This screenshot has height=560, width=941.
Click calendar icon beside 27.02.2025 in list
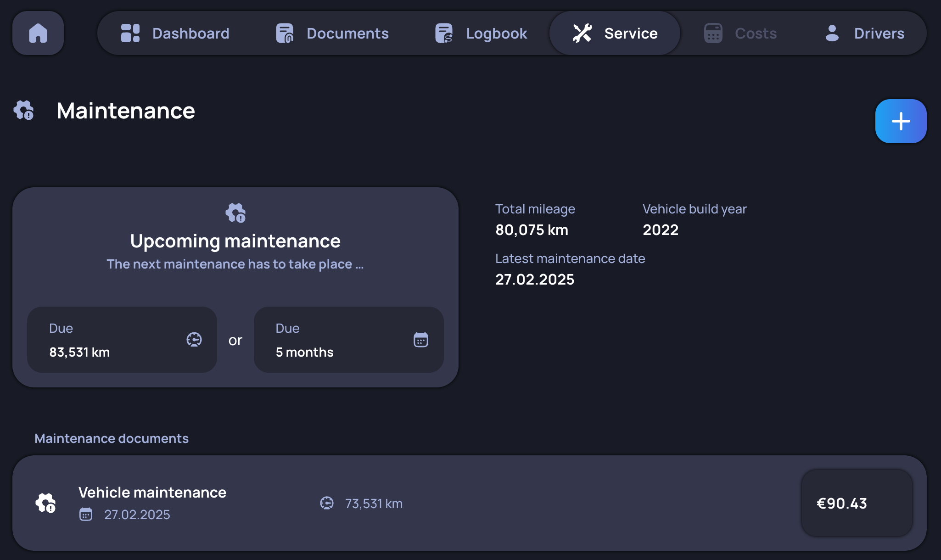click(x=86, y=514)
